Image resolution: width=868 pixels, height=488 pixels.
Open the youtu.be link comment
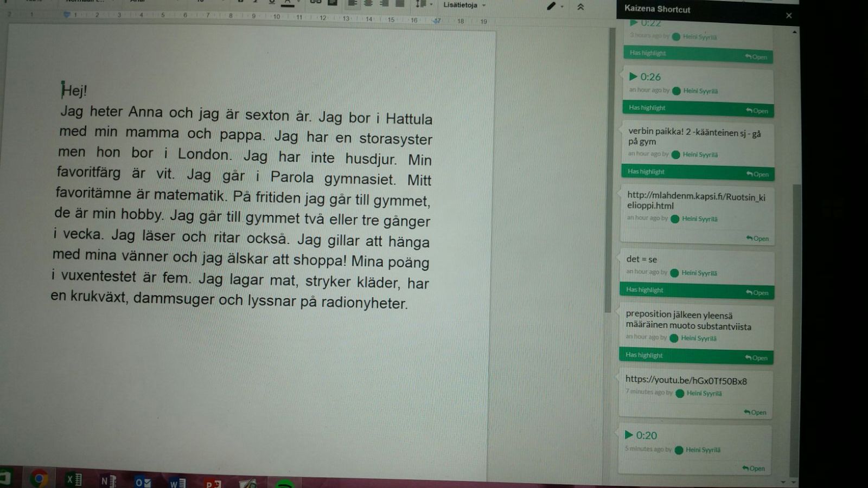(755, 413)
